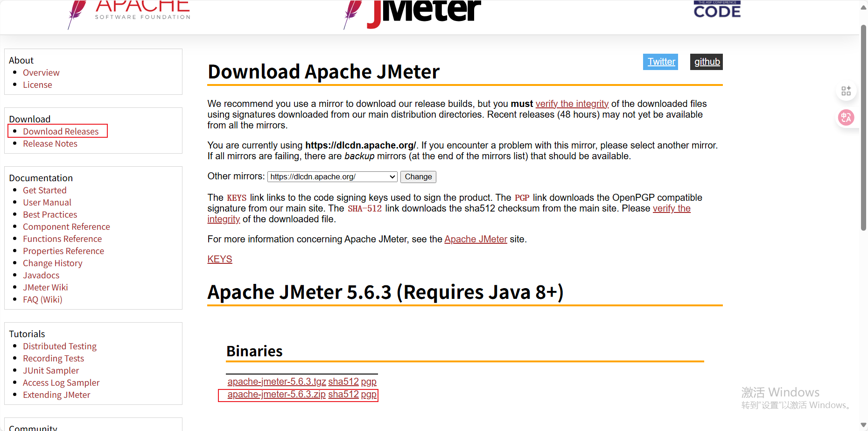Open the Apache JMeter site link
This screenshot has height=431, width=868.
tap(476, 239)
